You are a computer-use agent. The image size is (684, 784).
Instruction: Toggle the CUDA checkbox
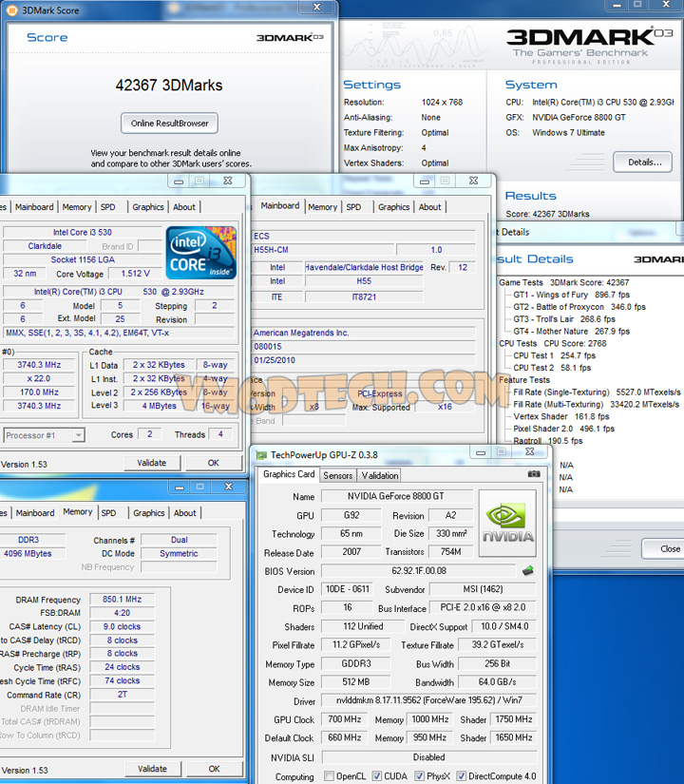376,776
